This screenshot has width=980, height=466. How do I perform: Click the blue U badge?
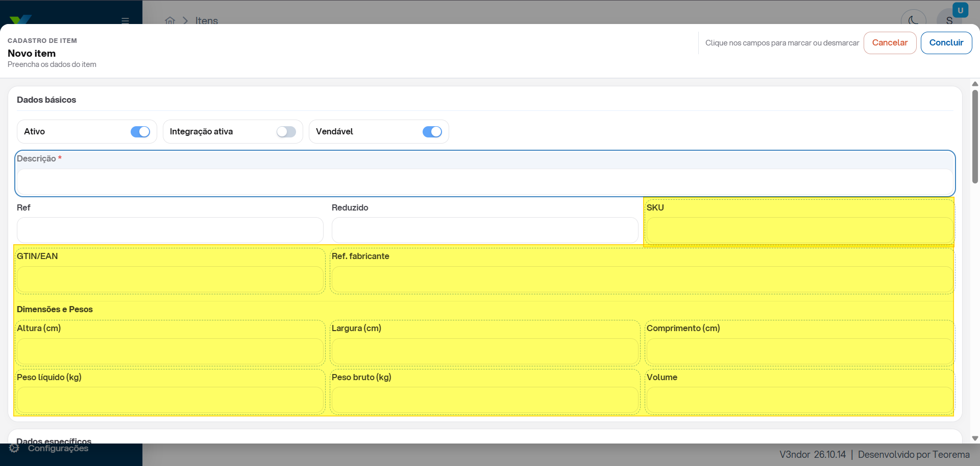[961, 10]
